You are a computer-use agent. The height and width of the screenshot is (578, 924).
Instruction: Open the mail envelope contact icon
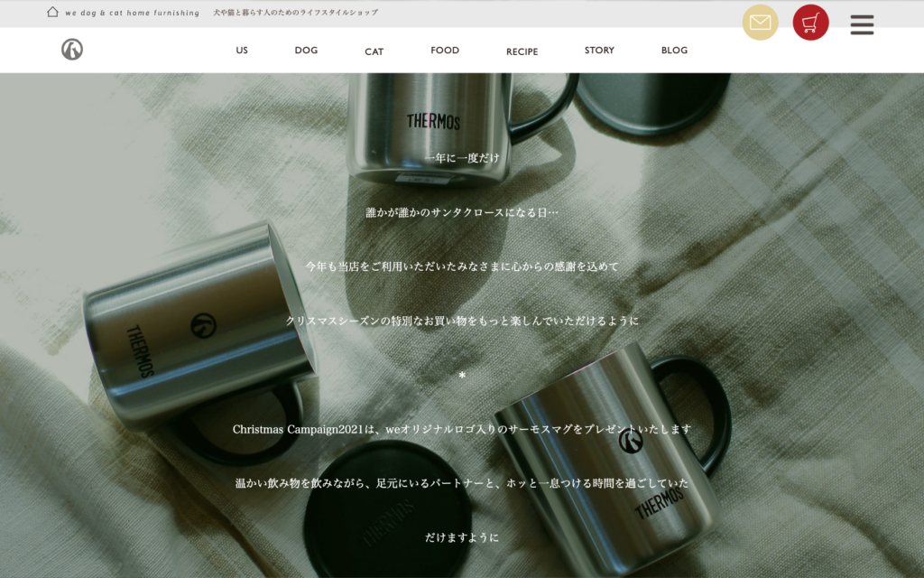(x=760, y=23)
